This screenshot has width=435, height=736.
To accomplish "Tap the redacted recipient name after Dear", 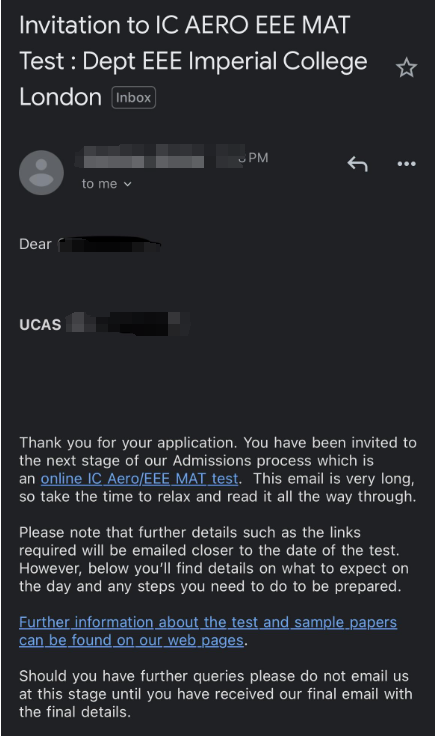I will [109, 245].
